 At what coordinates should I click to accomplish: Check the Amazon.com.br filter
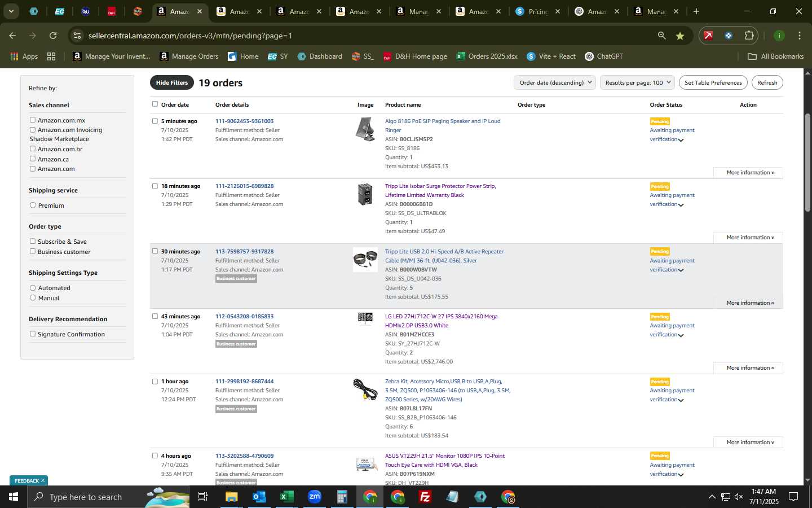(x=33, y=148)
